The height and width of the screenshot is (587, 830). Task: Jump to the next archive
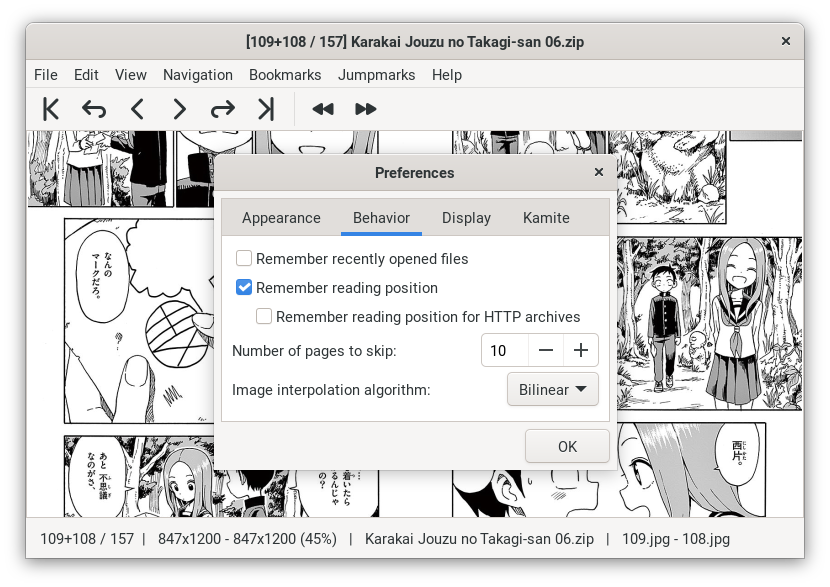coord(223,110)
